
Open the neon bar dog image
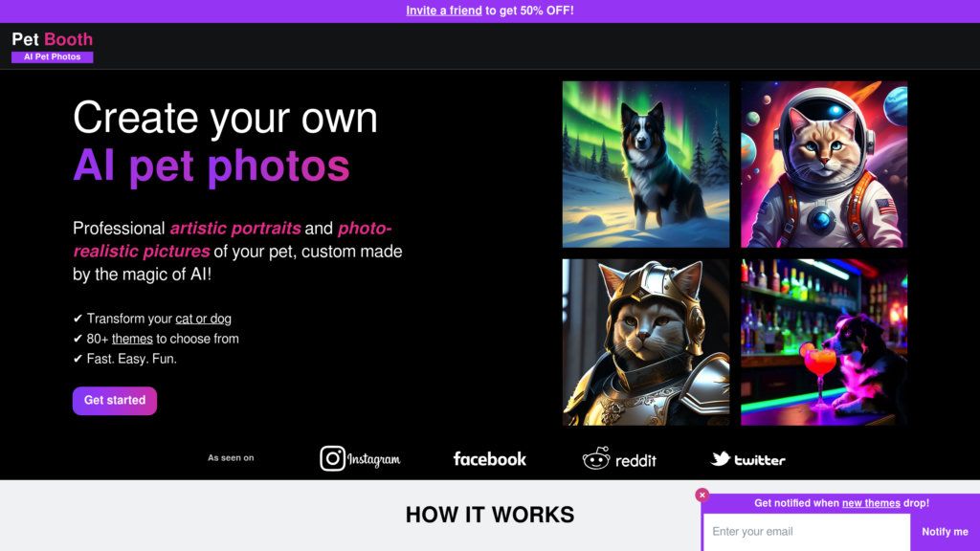824,342
